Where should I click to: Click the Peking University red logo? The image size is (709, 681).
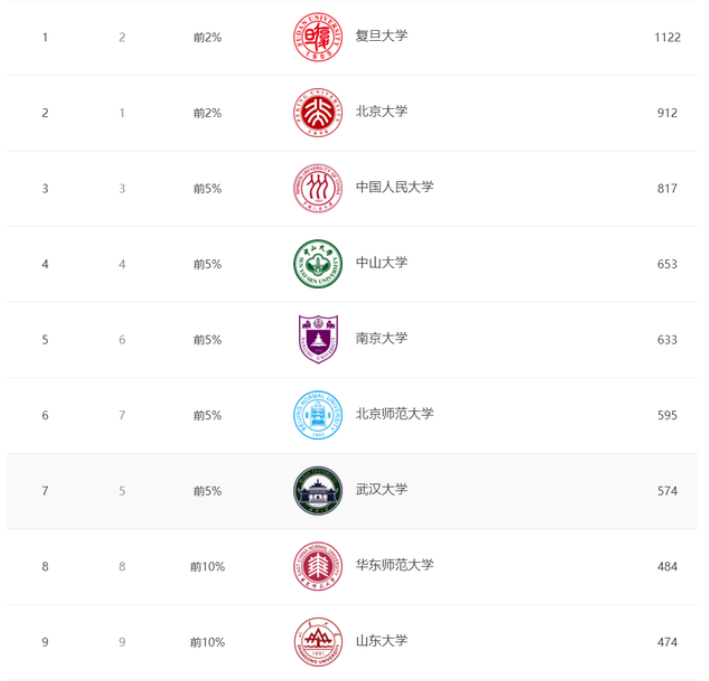click(x=316, y=113)
